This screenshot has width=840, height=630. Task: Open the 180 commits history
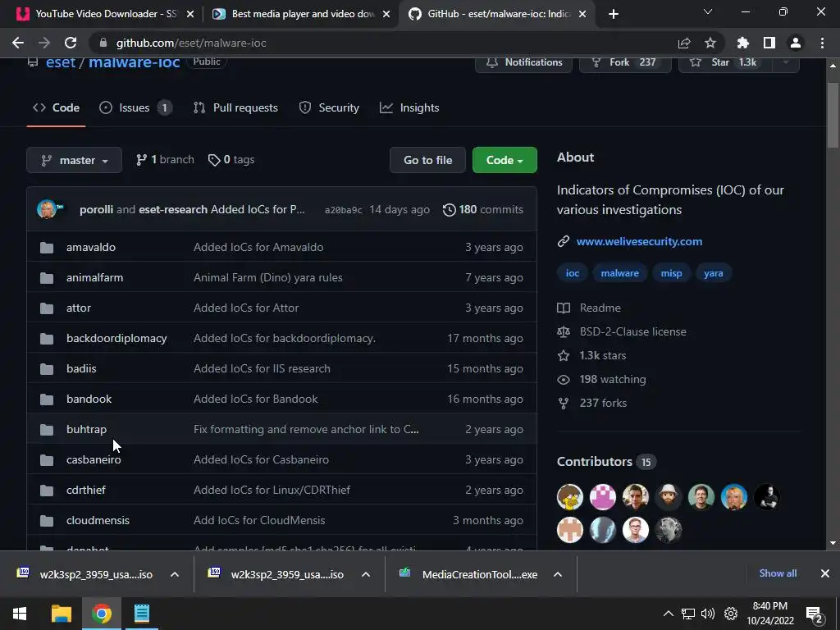[483, 209]
